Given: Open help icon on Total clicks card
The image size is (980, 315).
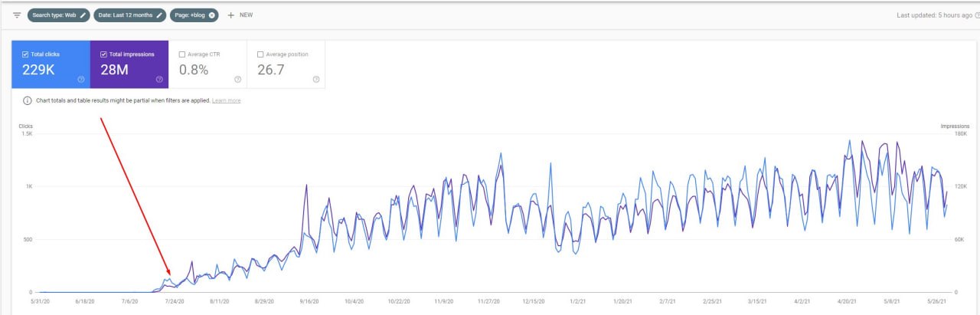Looking at the screenshot, I should [x=80, y=79].
